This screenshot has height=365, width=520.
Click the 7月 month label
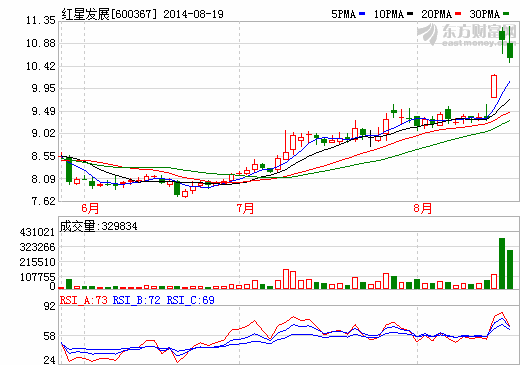[245, 209]
